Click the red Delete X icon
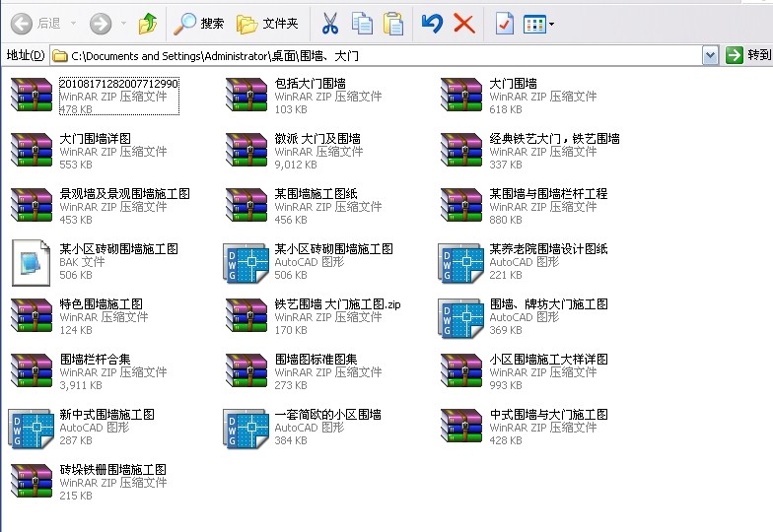Viewport: 773px width, 532px height. [x=463, y=23]
